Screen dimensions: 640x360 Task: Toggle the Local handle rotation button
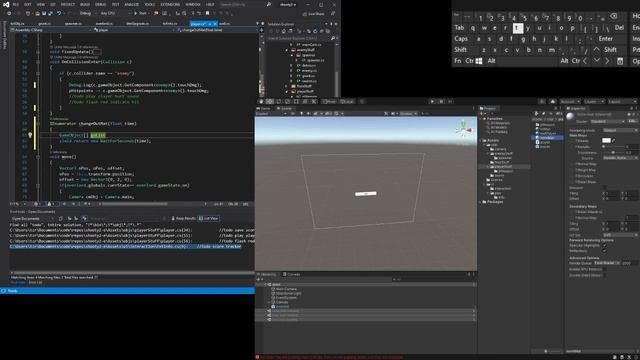(347, 101)
